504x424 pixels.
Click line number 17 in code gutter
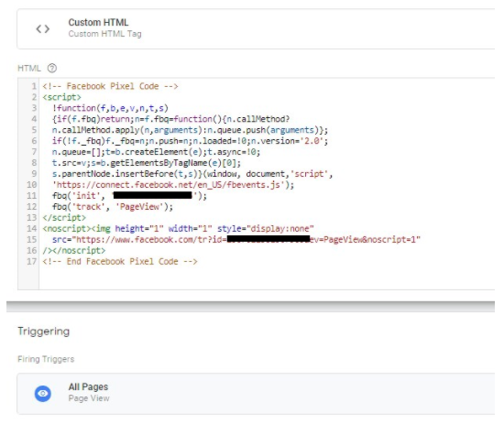[x=31, y=262]
